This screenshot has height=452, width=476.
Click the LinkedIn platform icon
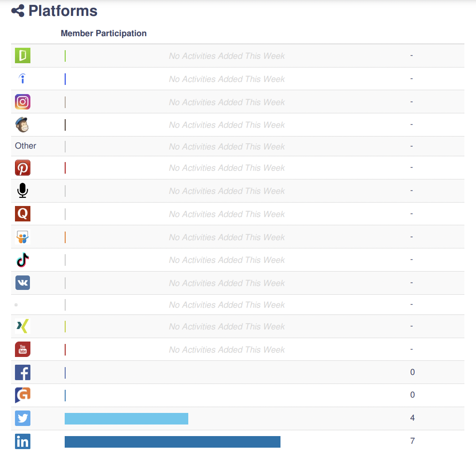click(x=23, y=441)
